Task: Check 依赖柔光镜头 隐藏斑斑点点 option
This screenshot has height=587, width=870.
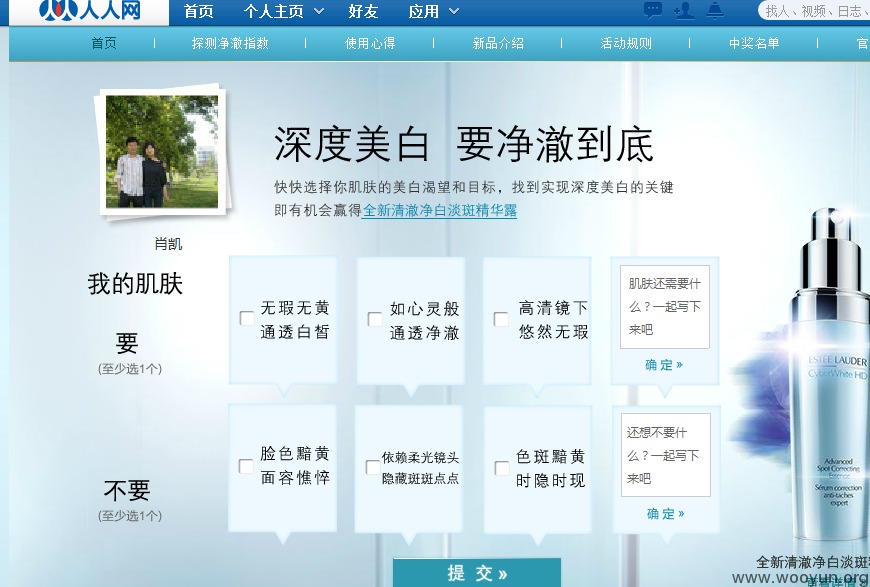Action: [x=373, y=467]
